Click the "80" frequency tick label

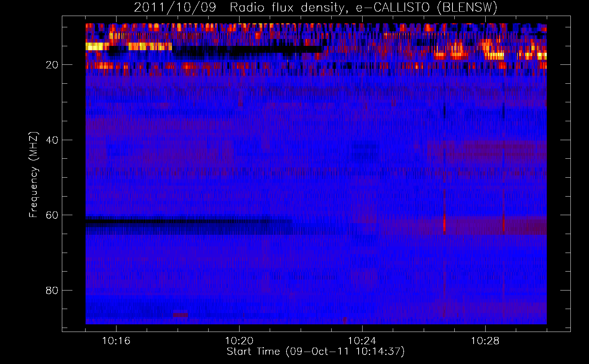click(52, 290)
